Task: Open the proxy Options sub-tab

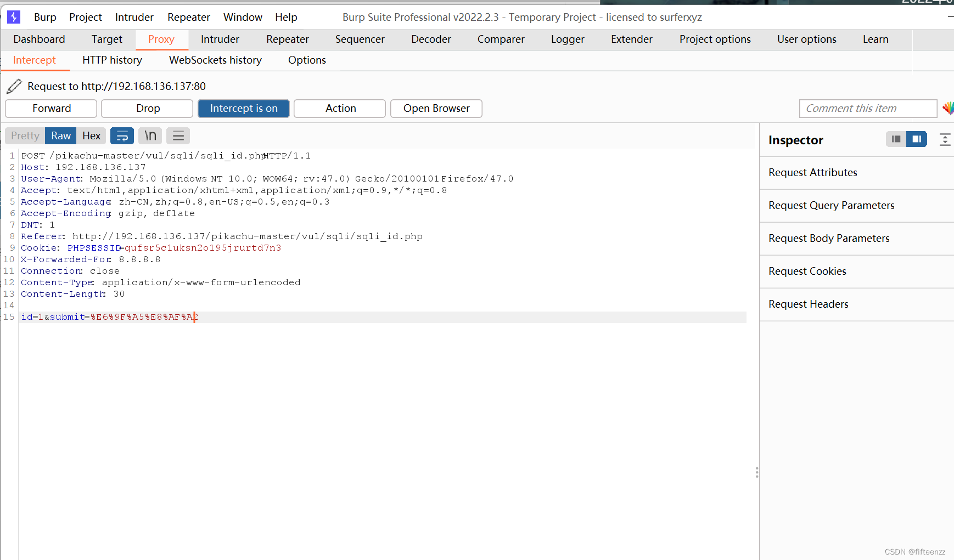Action: pyautogui.click(x=307, y=60)
